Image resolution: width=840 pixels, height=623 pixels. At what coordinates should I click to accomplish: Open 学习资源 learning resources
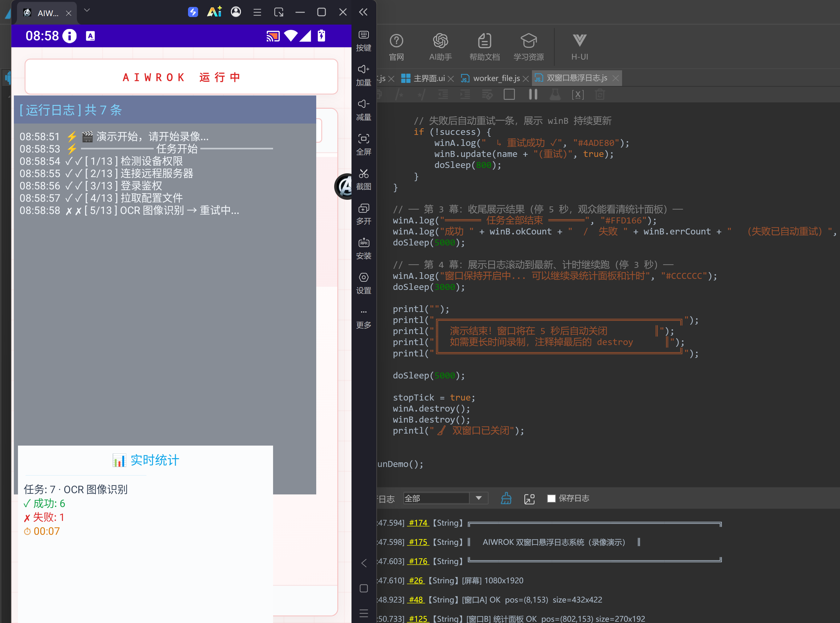[528, 47]
